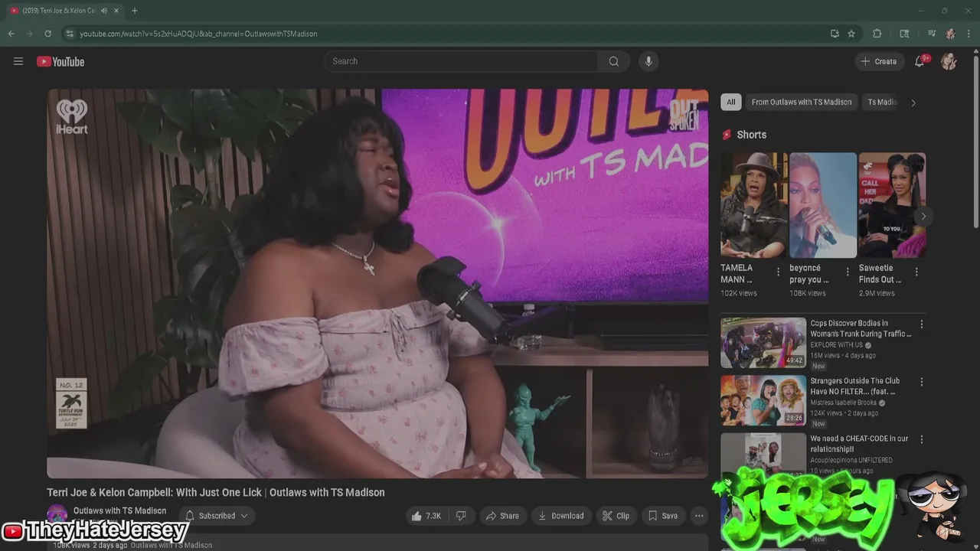Open Strangers Outside The Club title
Screen dimensions: 980x551
(x=855, y=386)
